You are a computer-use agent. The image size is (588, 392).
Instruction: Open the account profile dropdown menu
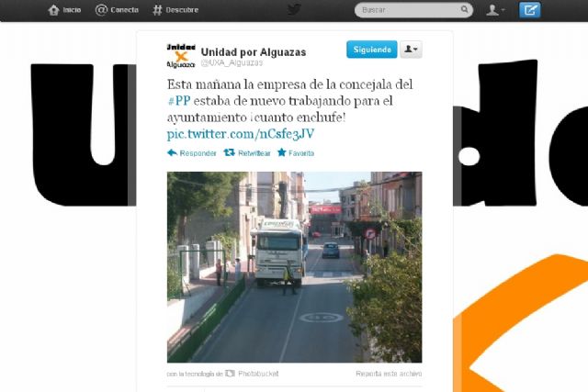(496, 10)
